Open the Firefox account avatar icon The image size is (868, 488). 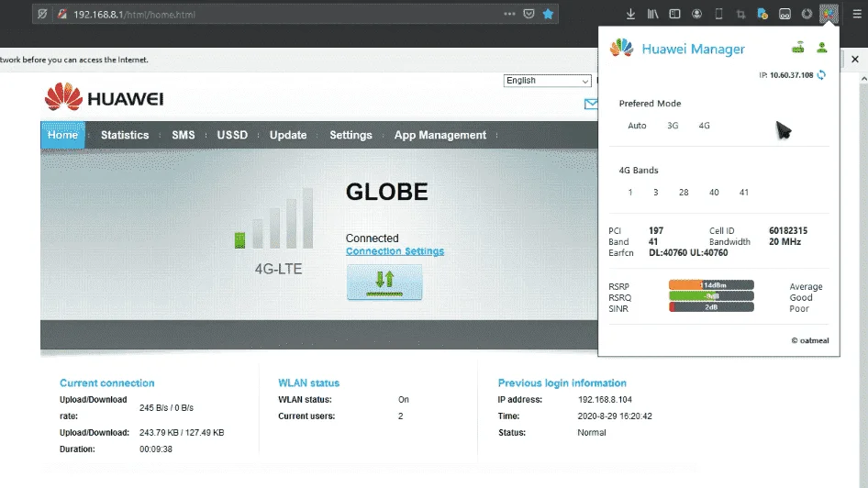(x=697, y=15)
